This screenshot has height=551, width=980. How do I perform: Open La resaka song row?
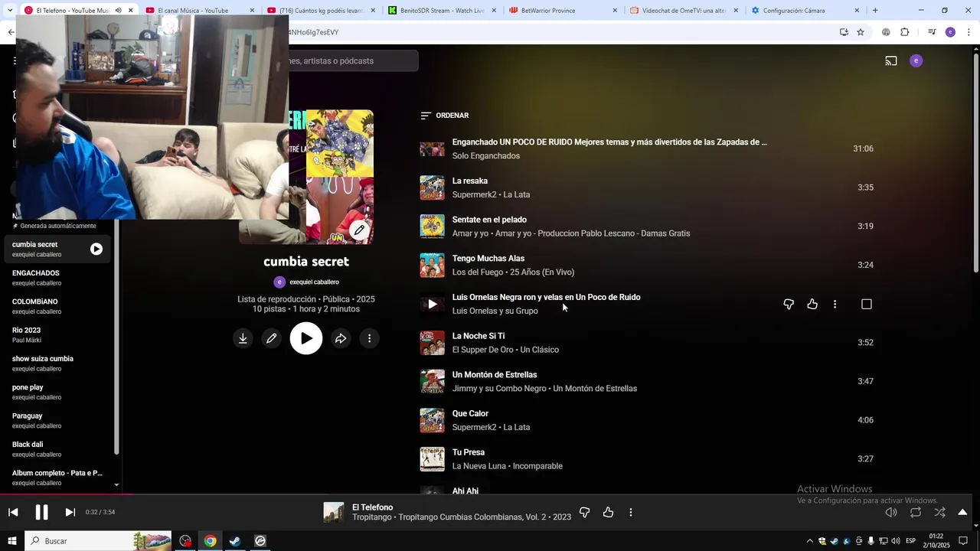[647, 187]
